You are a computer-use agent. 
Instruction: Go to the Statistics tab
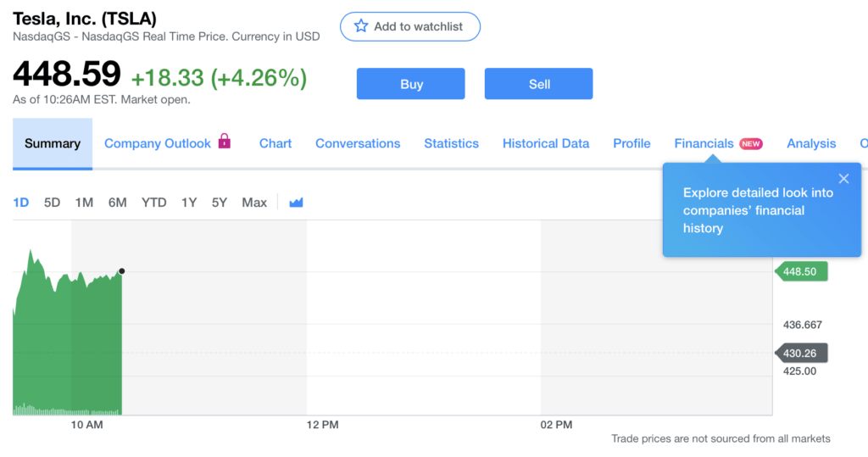pos(451,143)
